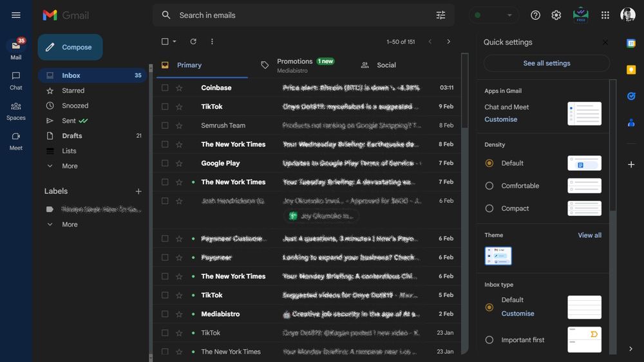The height and width of the screenshot is (362, 644).
Task: Collapse side panel chevron at bottom right
Action: tap(631, 349)
